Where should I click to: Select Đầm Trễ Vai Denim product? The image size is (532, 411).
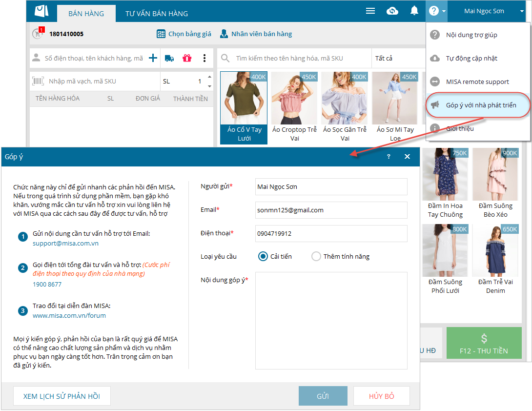(495, 260)
